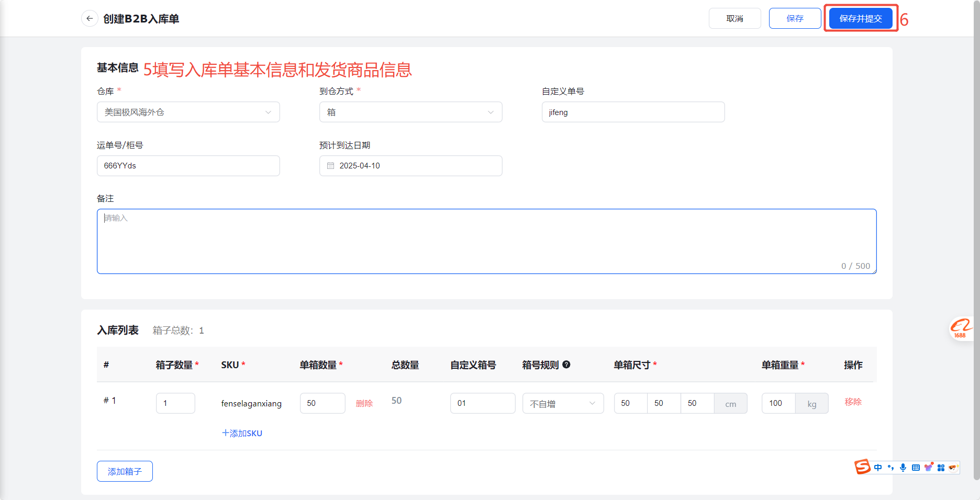Click the 取消 button

click(x=734, y=18)
